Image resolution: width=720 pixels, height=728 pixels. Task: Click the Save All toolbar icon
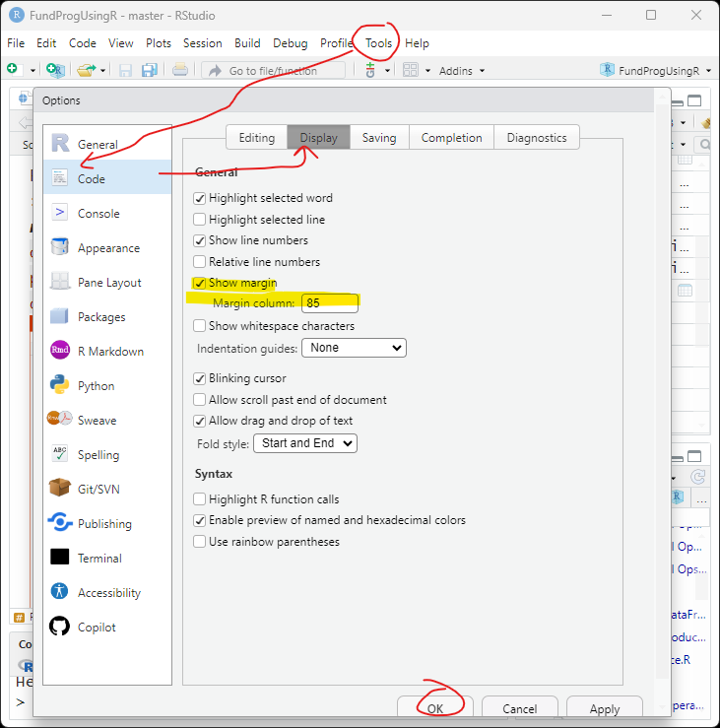coord(150,70)
